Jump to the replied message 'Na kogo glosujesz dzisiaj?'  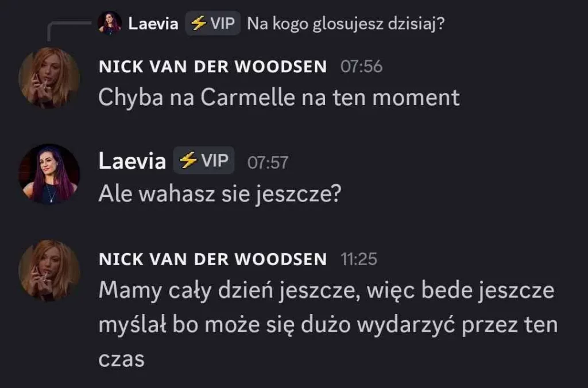[346, 24]
